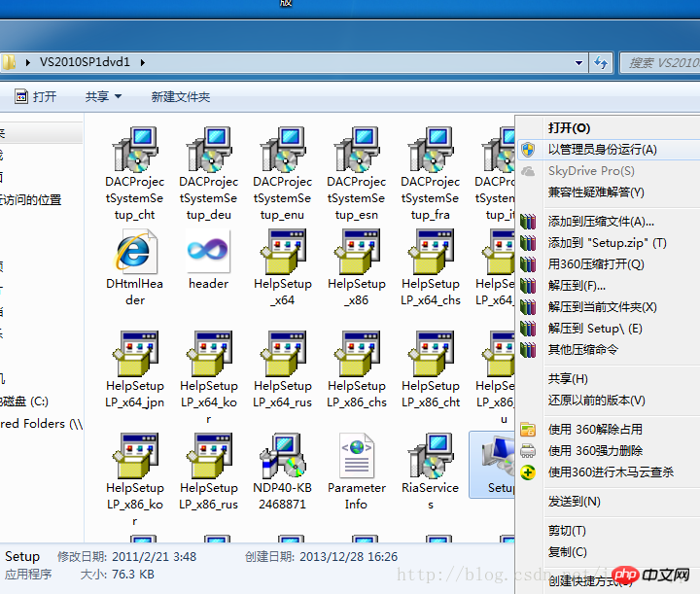Choose 还原以前的版本(V) entry
This screenshot has height=594, width=700.
596,401
